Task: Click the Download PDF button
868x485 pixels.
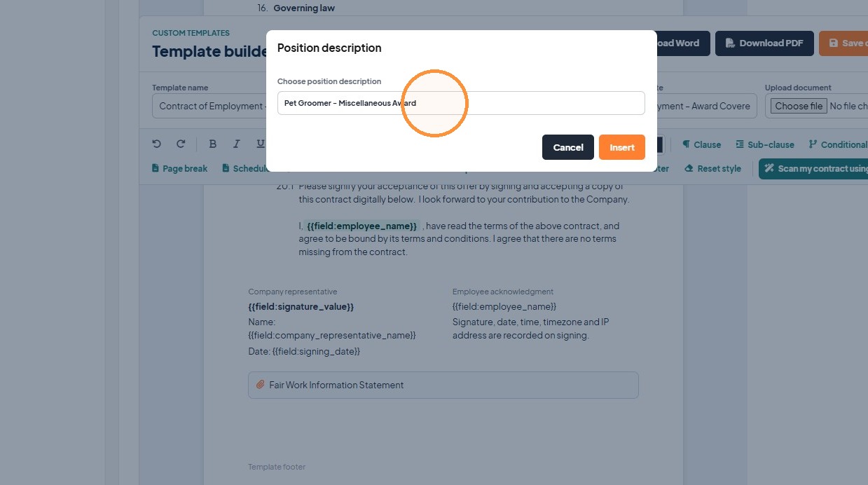Action: click(x=764, y=43)
